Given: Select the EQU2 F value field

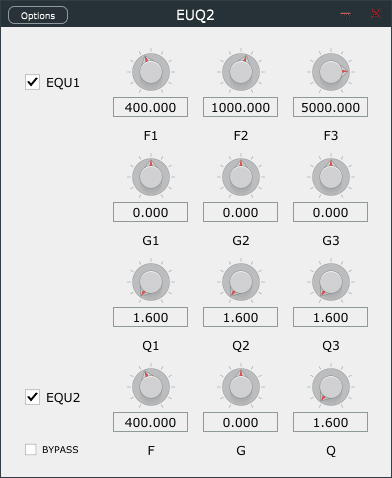Looking at the screenshot, I should (x=150, y=422).
